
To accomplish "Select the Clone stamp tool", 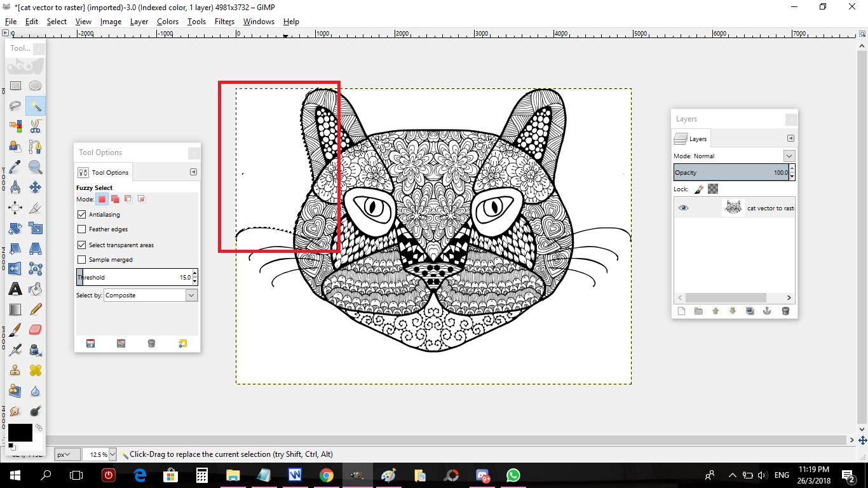I will 15,370.
